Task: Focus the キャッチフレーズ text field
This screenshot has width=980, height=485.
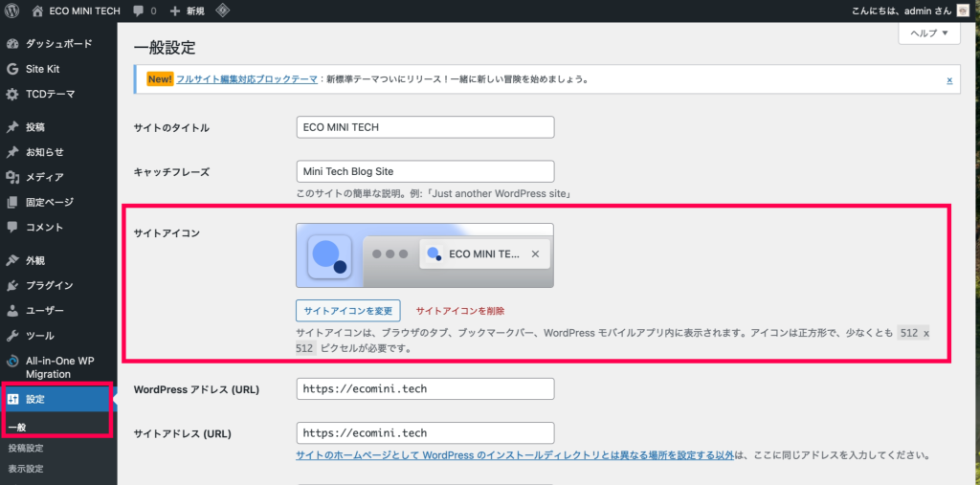Action: 425,171
